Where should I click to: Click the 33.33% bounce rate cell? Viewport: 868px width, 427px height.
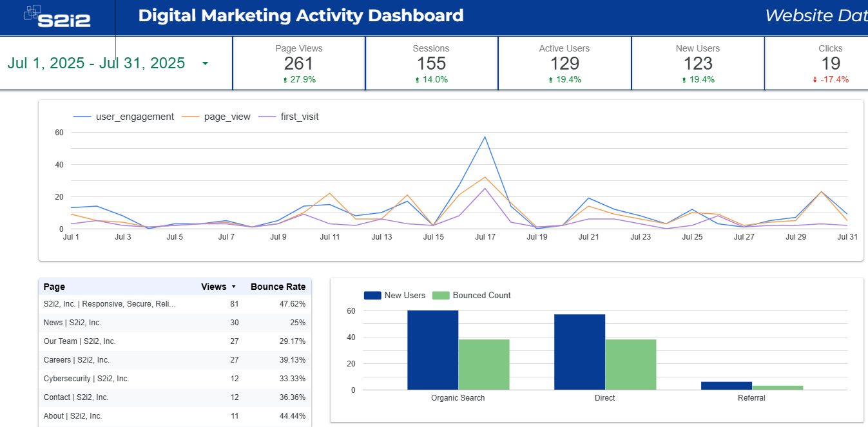click(x=292, y=379)
